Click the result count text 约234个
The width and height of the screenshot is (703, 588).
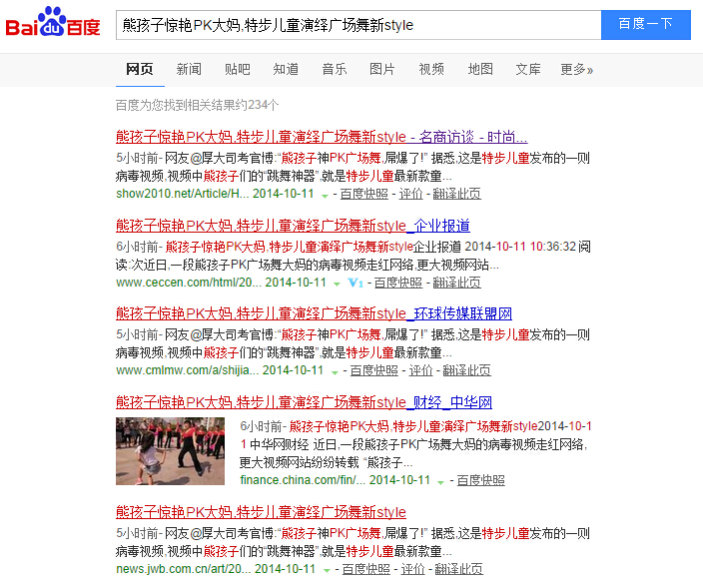pos(258,105)
